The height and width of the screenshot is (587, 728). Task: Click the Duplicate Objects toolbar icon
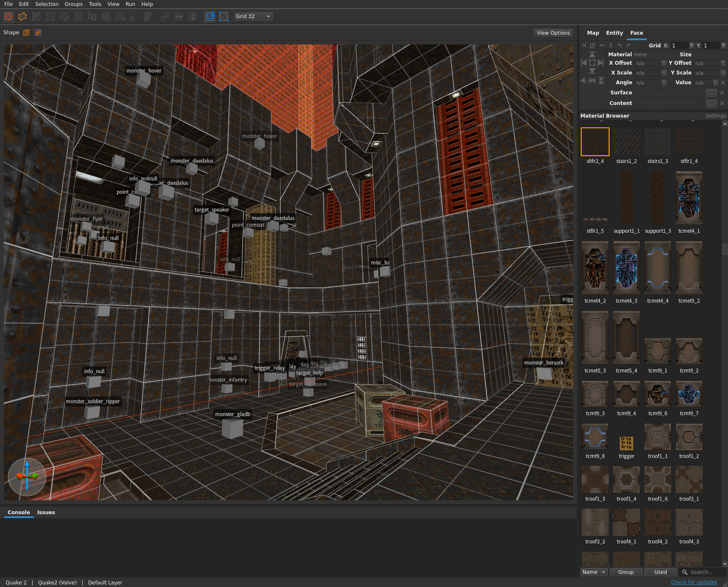(165, 17)
